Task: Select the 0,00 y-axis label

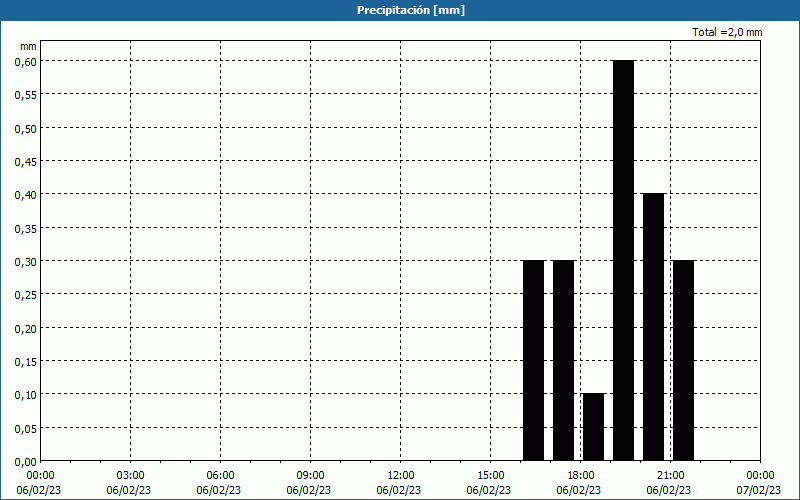Action: click(26, 461)
